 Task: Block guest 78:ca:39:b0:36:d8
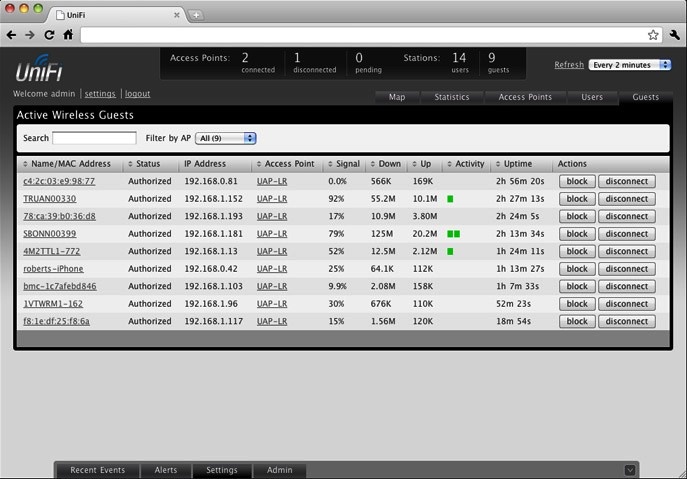coord(577,216)
